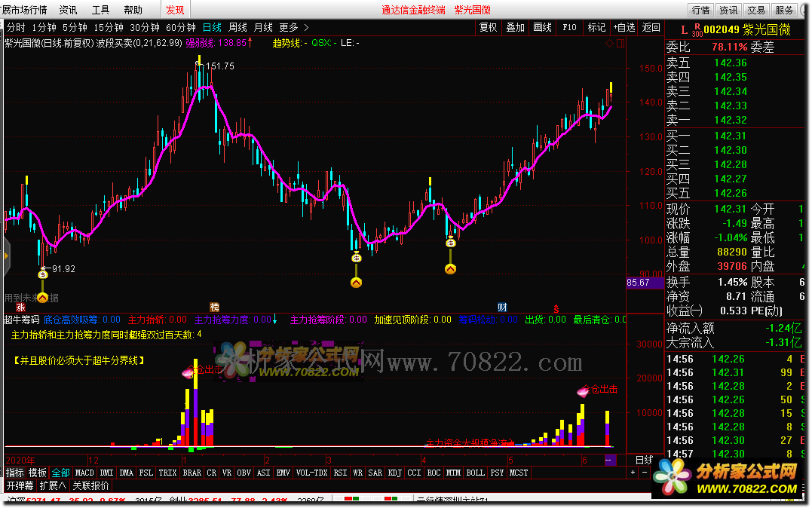Viewport: 812px width, 508px height.
Task: Click the R300 badge beside the stock code
Action: [x=697, y=30]
